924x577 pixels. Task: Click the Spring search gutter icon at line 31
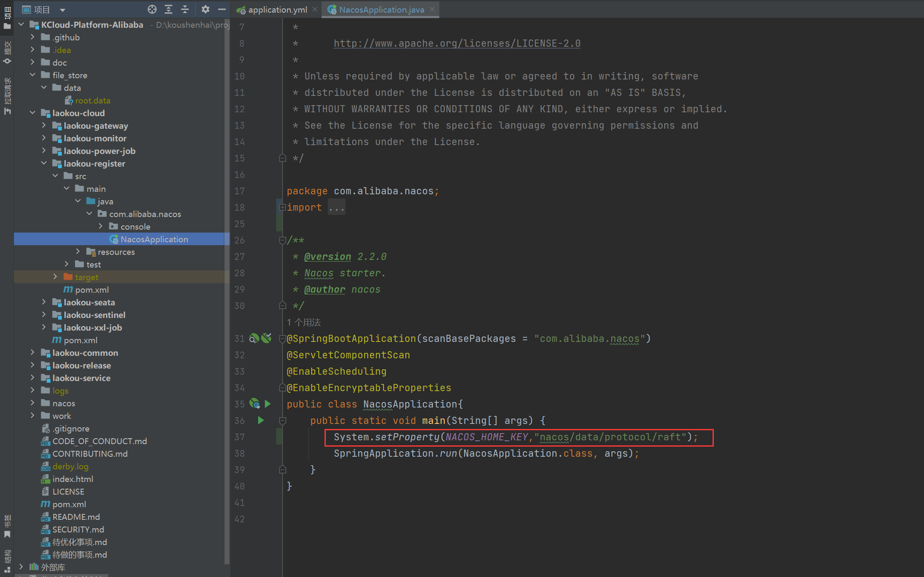tap(254, 338)
